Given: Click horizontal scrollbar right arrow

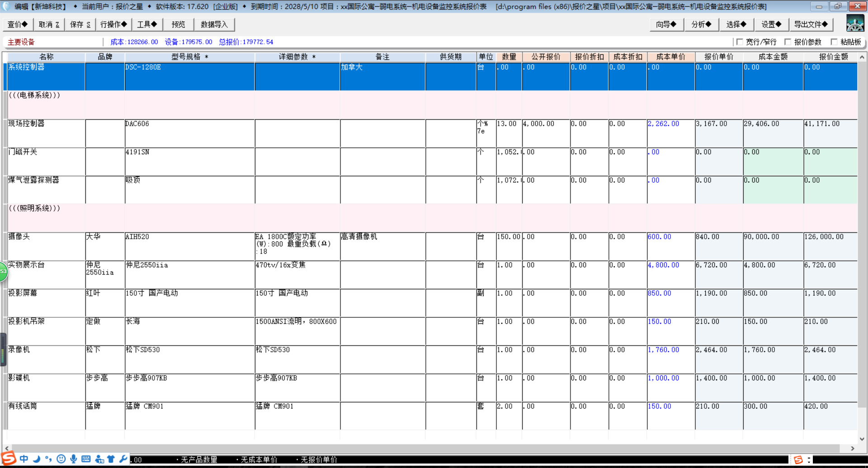Looking at the screenshot, I should pyautogui.click(x=853, y=449).
